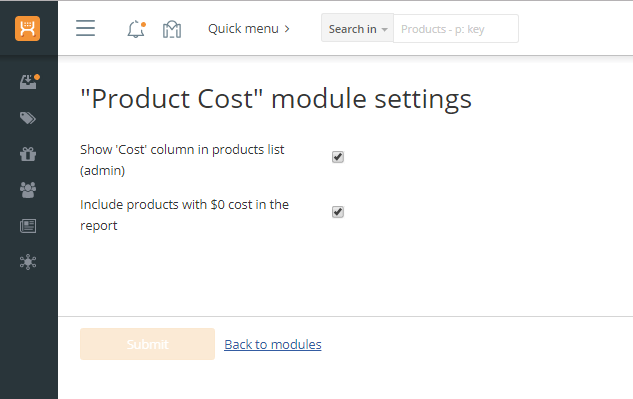Click the 'Show Cost column' label text
Image resolution: width=633 pixels, height=399 pixels.
pyautogui.click(x=182, y=160)
